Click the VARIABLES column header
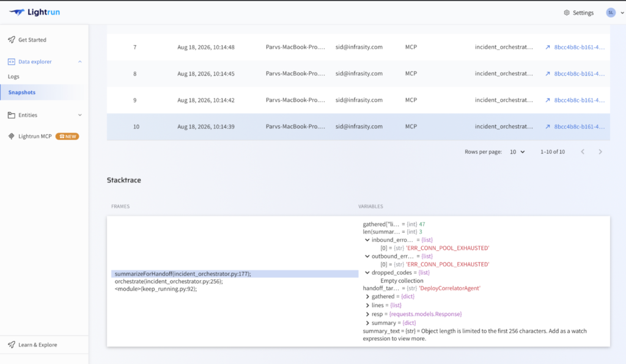The height and width of the screenshot is (364, 626). [370, 206]
